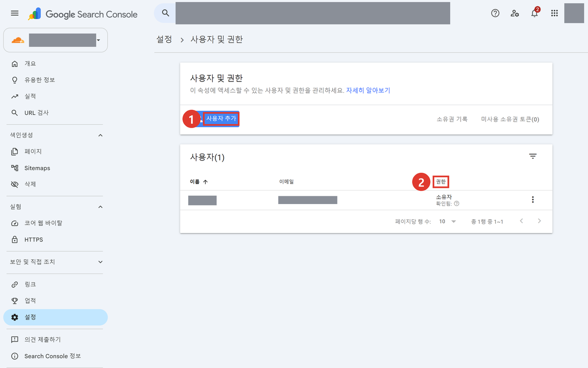The width and height of the screenshot is (588, 368).
Task: Click 설정 breadcrumb link
Action: point(164,39)
